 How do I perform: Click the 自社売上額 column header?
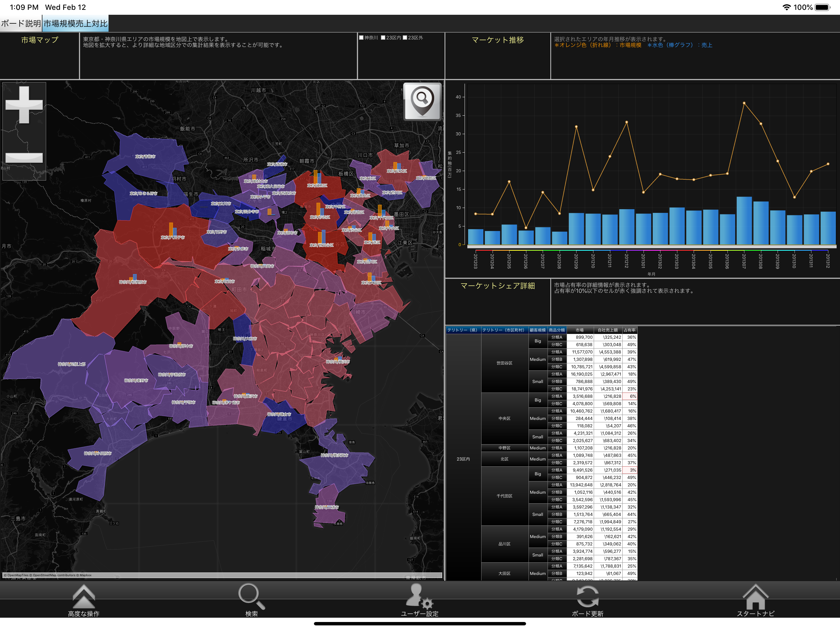pyautogui.click(x=608, y=330)
